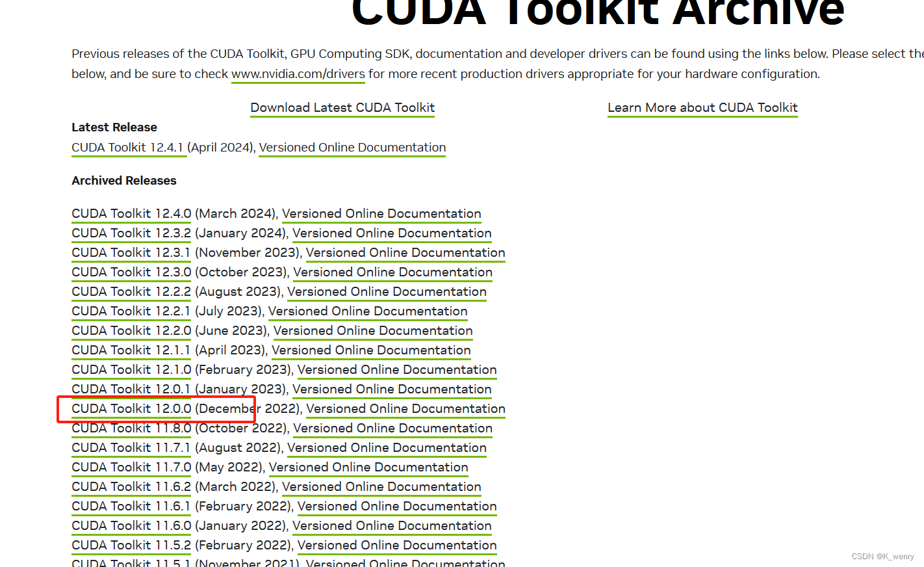Viewport: 924px width, 567px height.
Task: Open CUDA Toolkit 12.0.1 link
Action: click(131, 389)
